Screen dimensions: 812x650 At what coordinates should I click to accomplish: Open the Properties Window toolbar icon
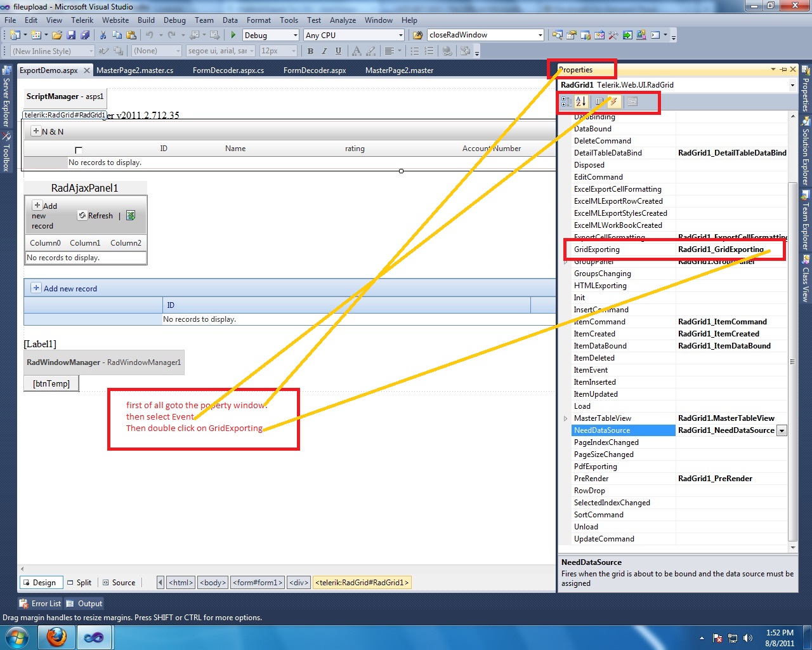(572, 36)
